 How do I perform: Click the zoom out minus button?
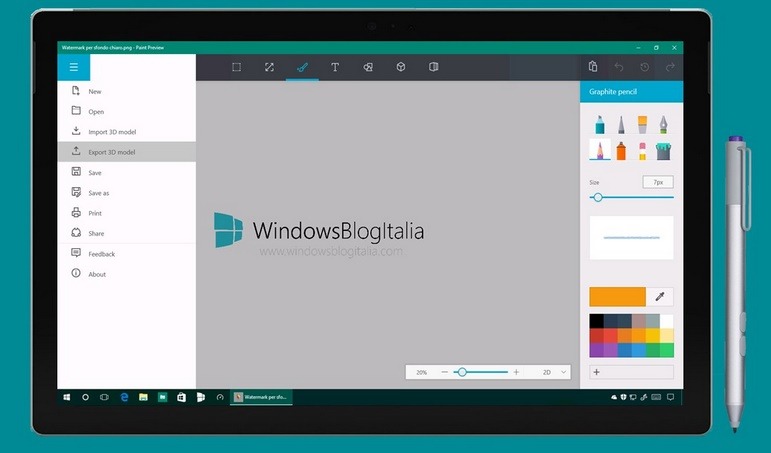click(x=445, y=372)
